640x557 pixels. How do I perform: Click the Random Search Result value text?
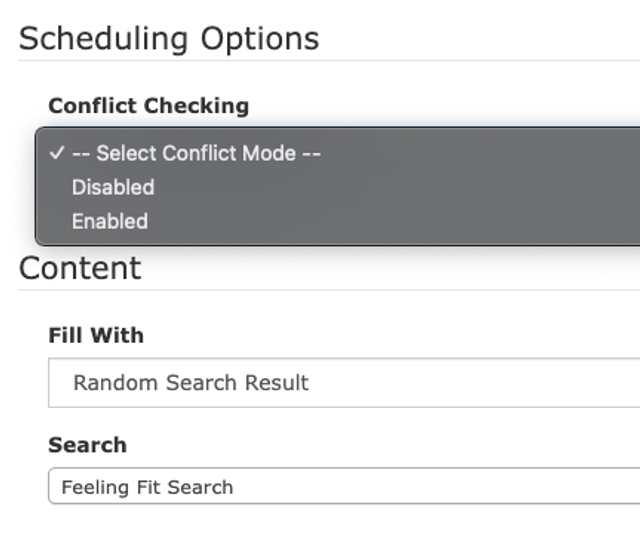[x=191, y=382]
